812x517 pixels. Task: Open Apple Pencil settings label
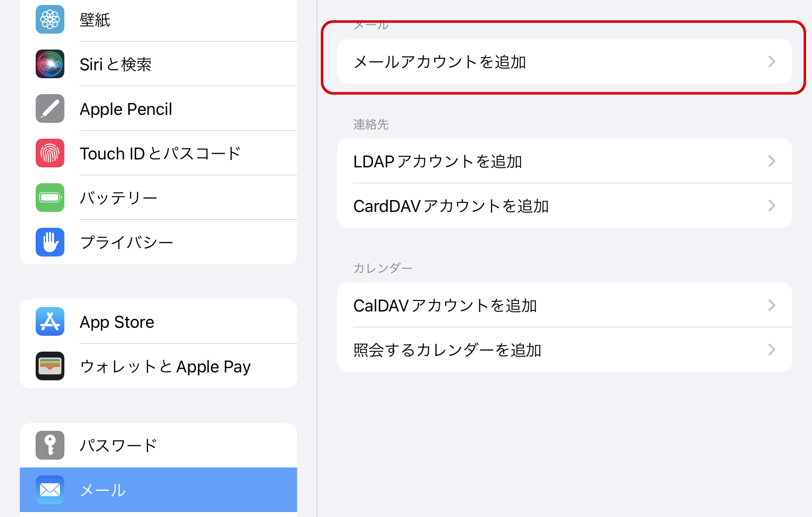[x=126, y=109]
